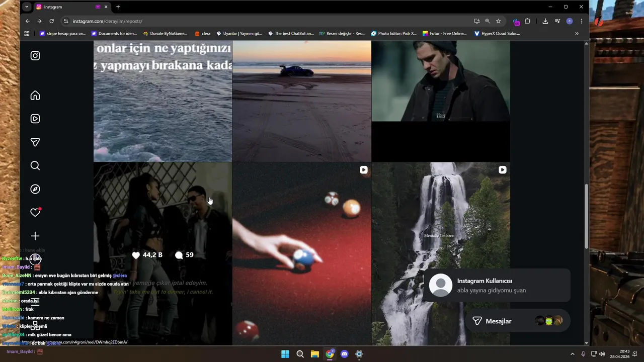Open the Instagram Kullanıcısı message notification
Image resolution: width=644 pixels, height=362 pixels.
(497, 286)
